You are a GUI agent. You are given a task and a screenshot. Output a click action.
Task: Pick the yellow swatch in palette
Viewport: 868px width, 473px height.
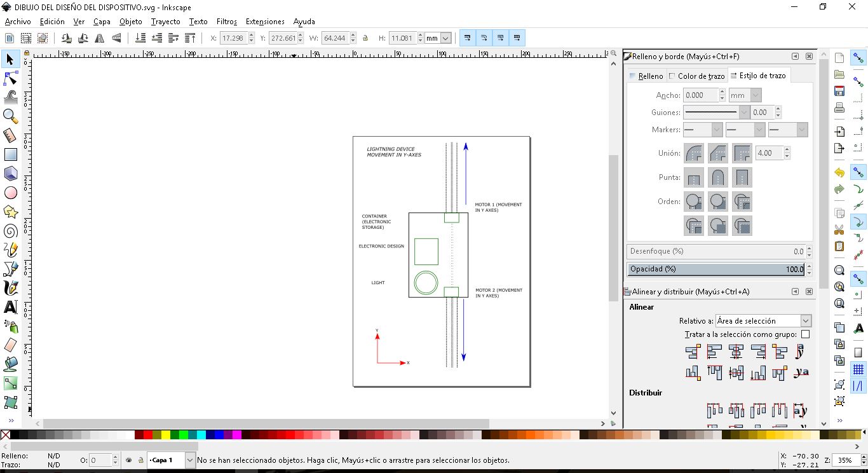[x=165, y=435]
